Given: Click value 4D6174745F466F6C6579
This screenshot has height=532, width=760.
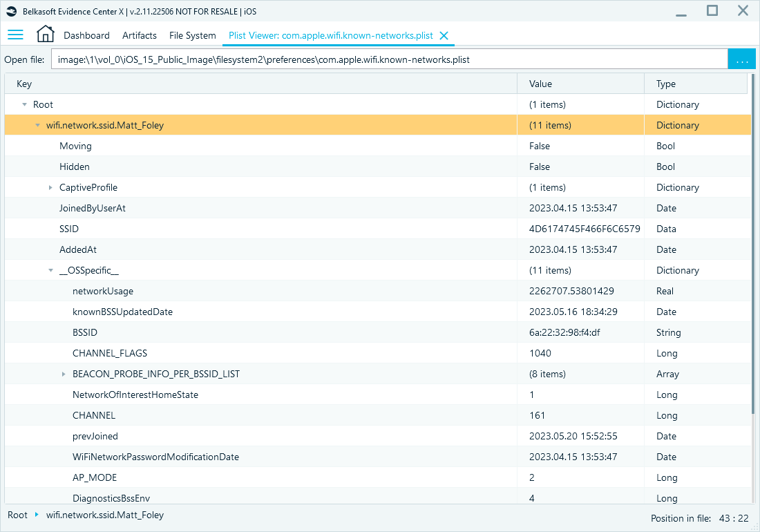Looking at the screenshot, I should tap(585, 229).
